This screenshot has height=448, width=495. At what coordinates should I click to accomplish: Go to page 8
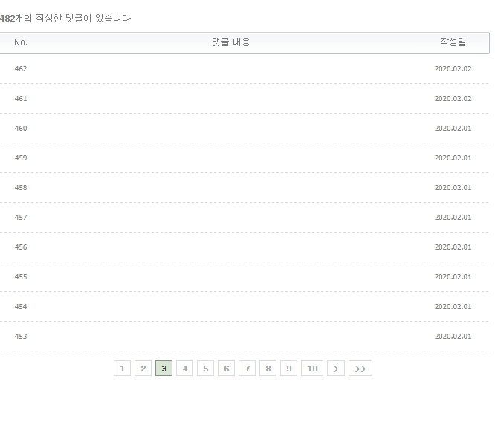268,369
